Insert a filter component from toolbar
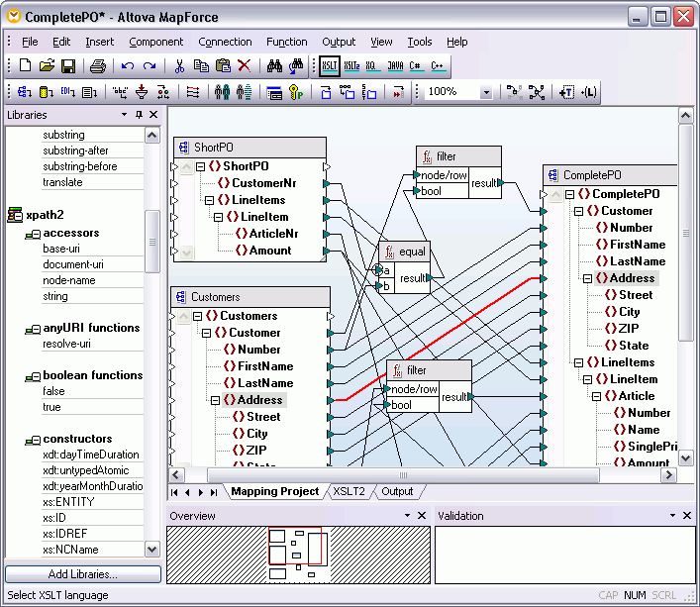Image resolution: width=700 pixels, height=607 pixels. click(x=142, y=92)
